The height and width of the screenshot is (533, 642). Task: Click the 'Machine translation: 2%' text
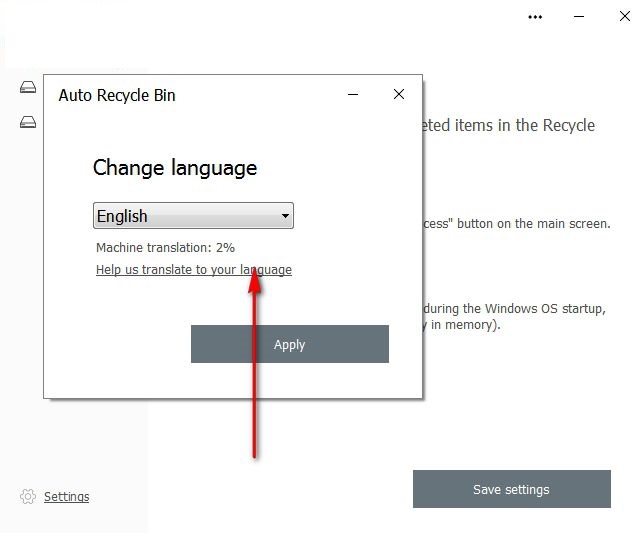tap(165, 248)
